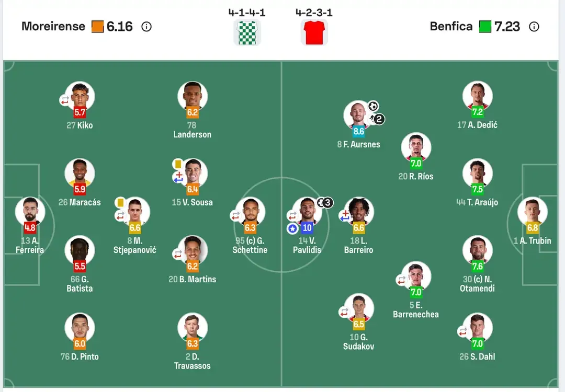Viewport: 565px width, 392px height.
Task: Click the star icon next to Pavlidis
Action: [292, 228]
